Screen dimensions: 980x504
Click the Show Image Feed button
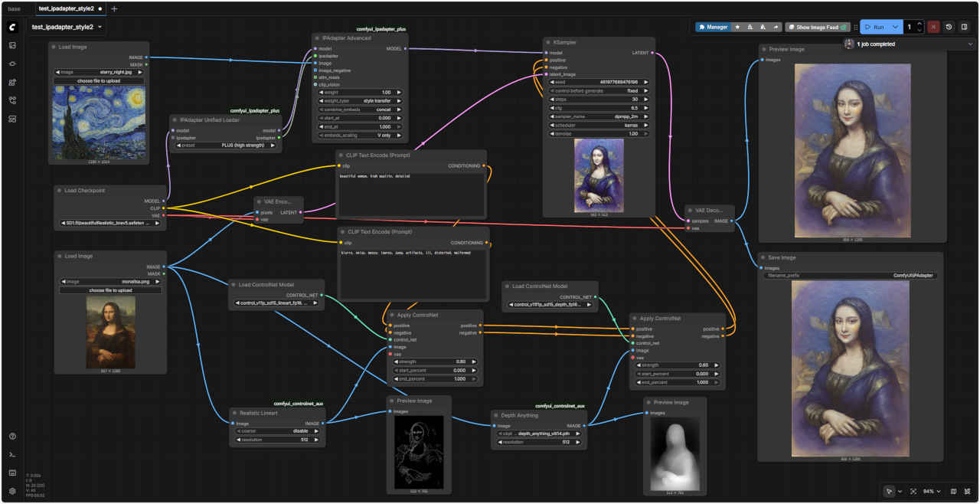point(816,27)
